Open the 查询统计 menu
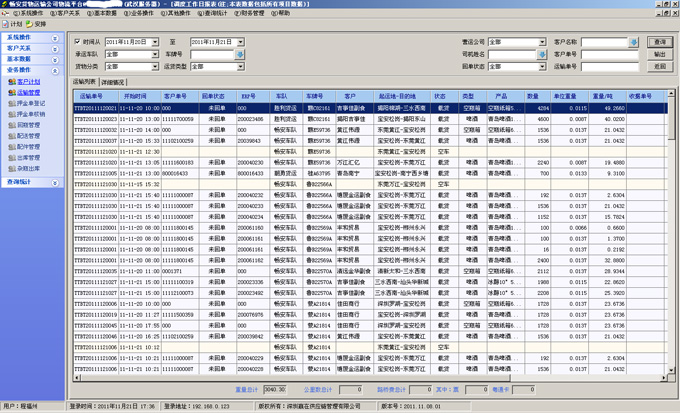680x413 pixels. click(212, 13)
